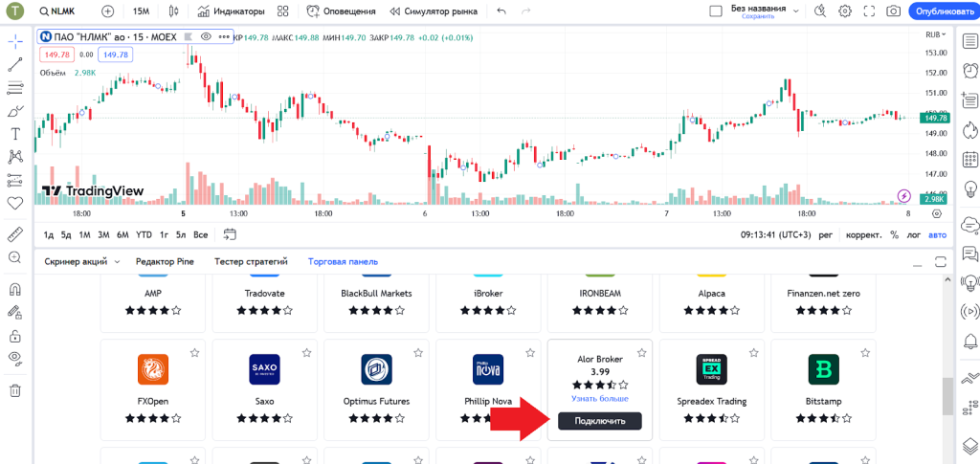
Task: Click the trash remove objects icon
Action: 15,391
